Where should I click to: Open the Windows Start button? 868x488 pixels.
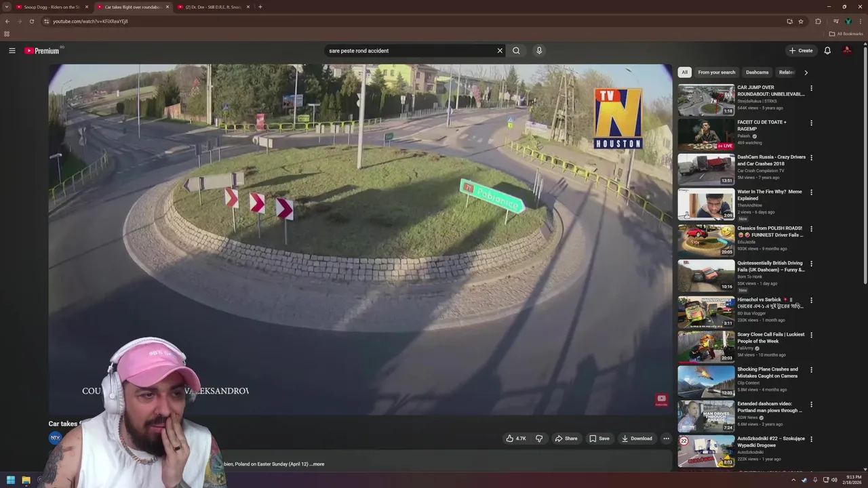[x=10, y=480]
